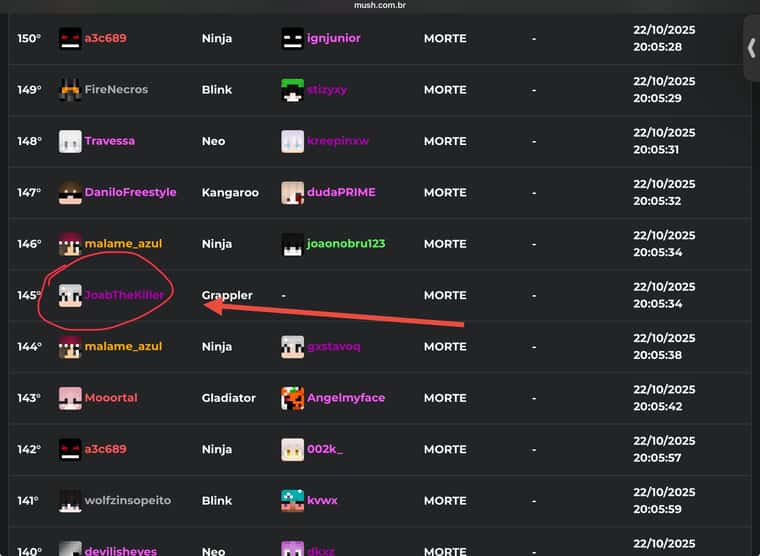760x556 pixels.
Task: Select Blink kit in FireNecros row
Action: point(217,90)
